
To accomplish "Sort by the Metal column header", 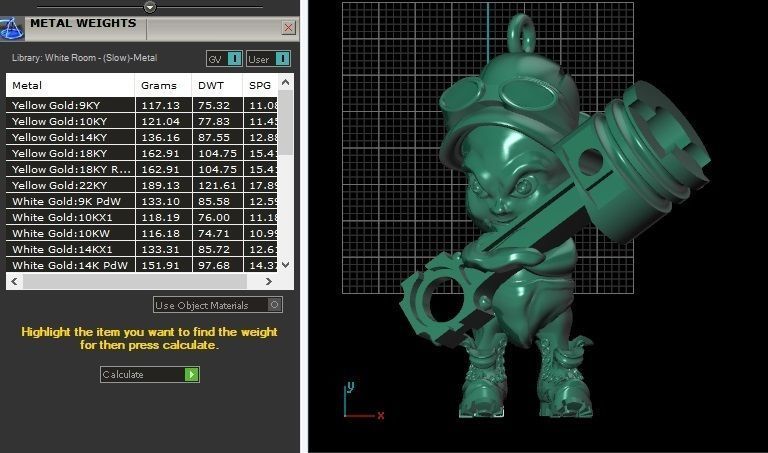I will click(70, 85).
